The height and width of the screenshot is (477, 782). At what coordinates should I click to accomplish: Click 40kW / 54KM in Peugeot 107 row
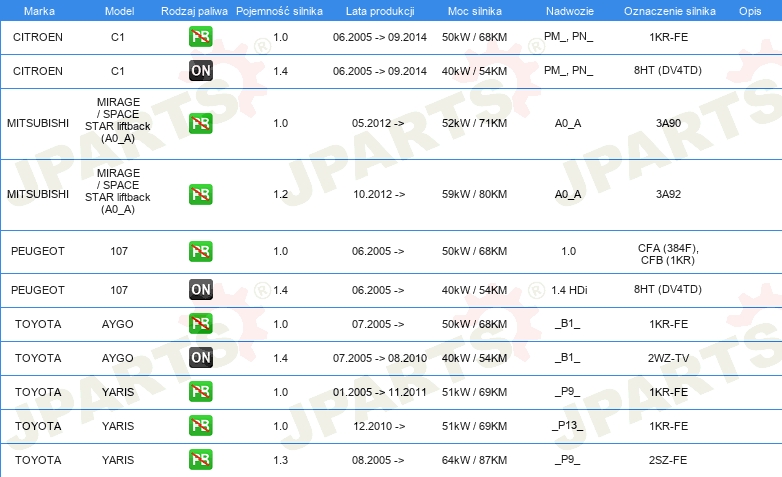(474, 290)
